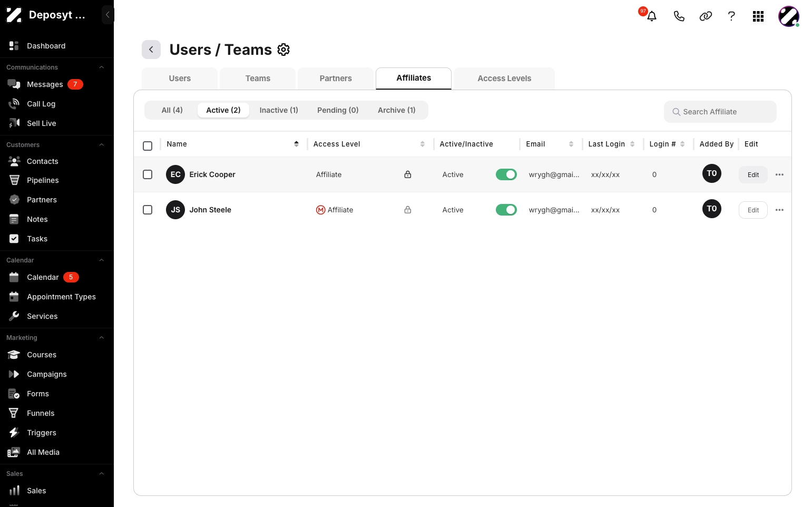Sort by Last Login column

pos(632,144)
